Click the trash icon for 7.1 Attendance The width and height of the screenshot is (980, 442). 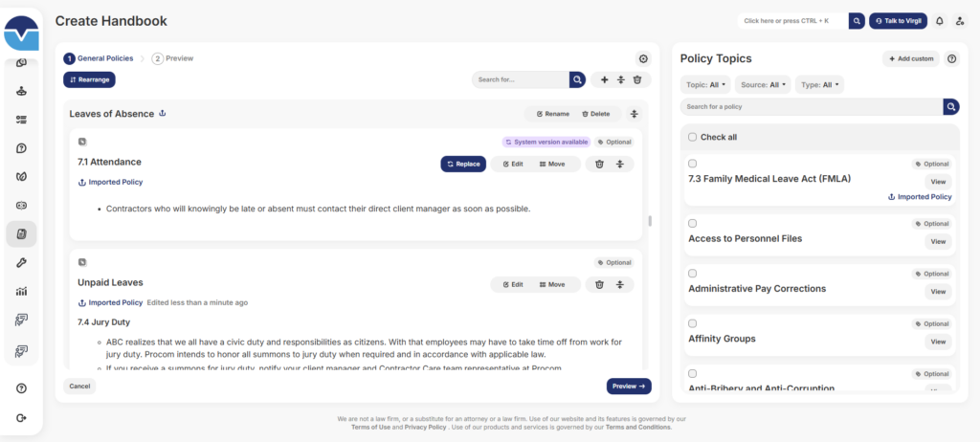point(599,164)
